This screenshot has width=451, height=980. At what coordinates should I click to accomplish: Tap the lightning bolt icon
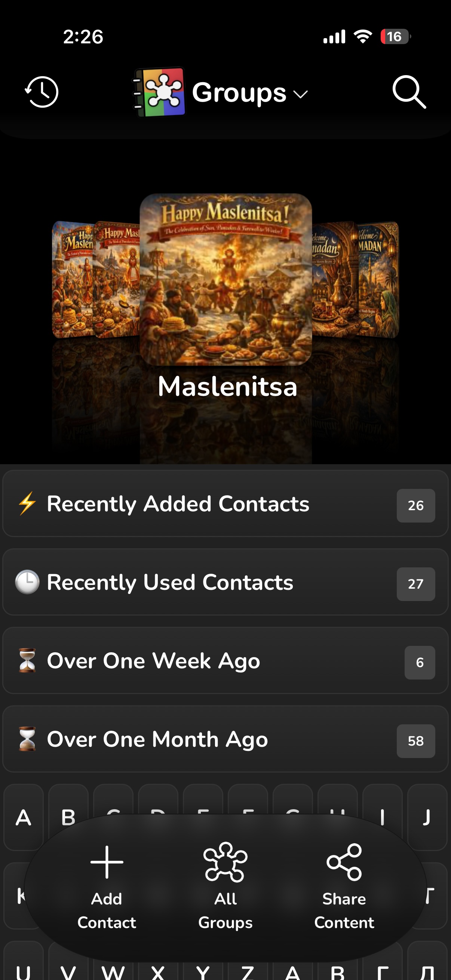coord(27,503)
